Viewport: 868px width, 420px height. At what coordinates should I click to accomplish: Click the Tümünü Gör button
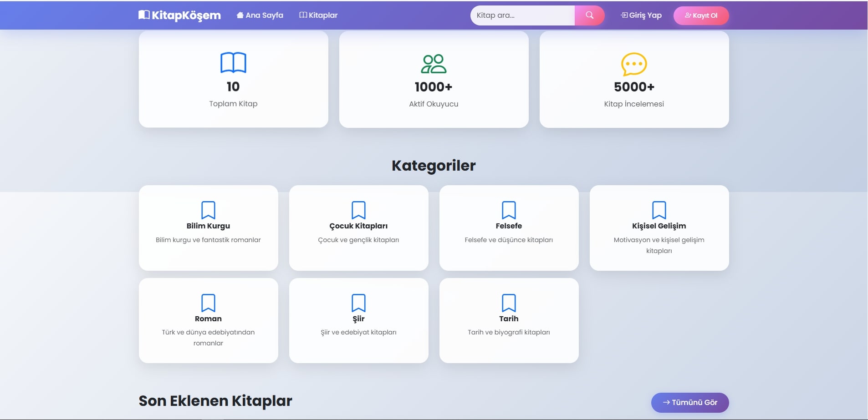(690, 402)
